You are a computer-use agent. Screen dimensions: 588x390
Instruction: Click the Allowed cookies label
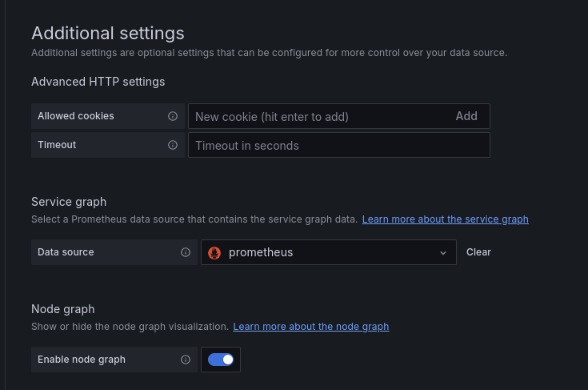tap(76, 116)
